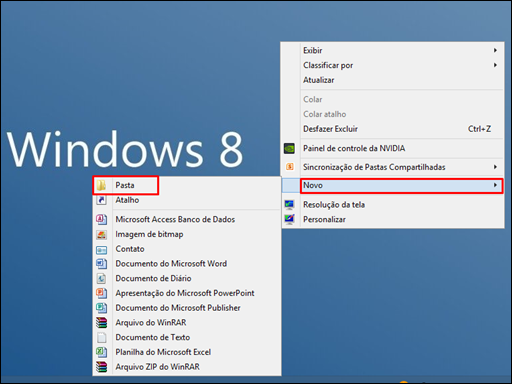512x384 pixels.
Task: Click the Atalho shortcut icon
Action: click(101, 200)
